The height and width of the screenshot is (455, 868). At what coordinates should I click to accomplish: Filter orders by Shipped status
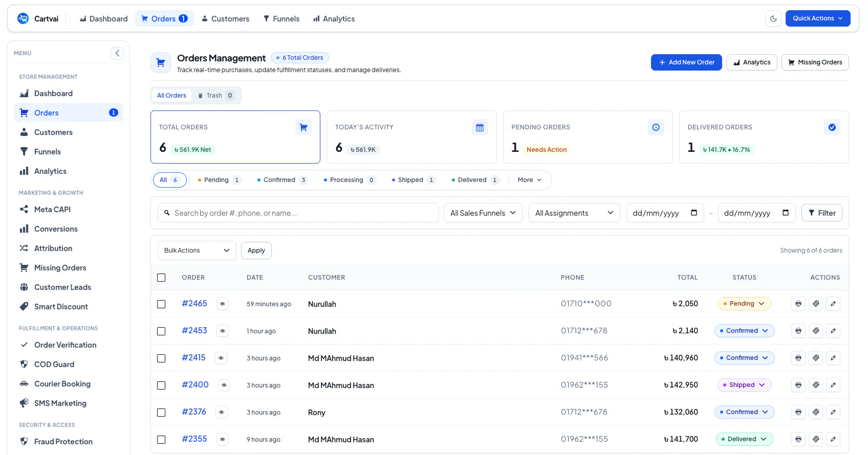413,180
